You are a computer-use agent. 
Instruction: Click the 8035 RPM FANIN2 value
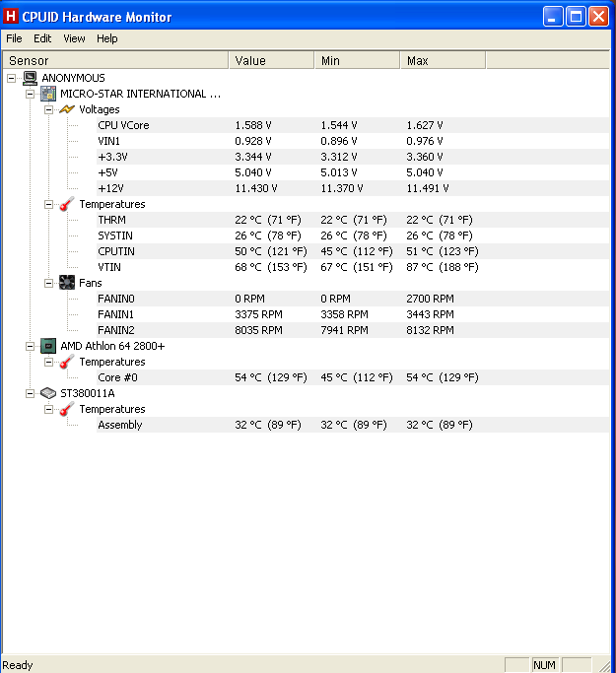coord(258,330)
